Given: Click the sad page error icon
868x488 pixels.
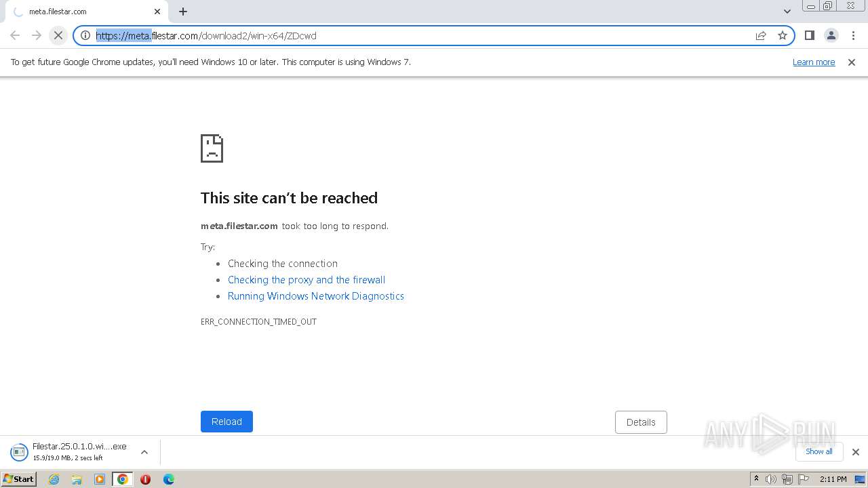Looking at the screenshot, I should pos(212,148).
